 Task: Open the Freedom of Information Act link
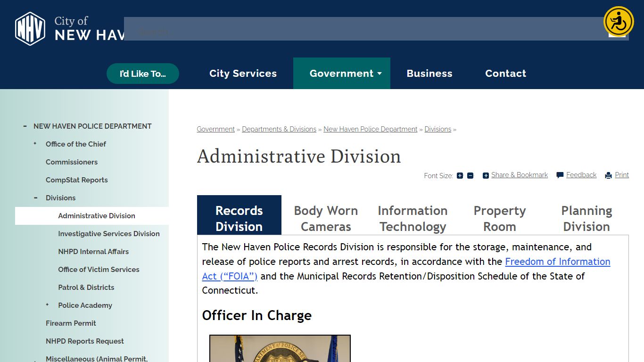click(558, 262)
